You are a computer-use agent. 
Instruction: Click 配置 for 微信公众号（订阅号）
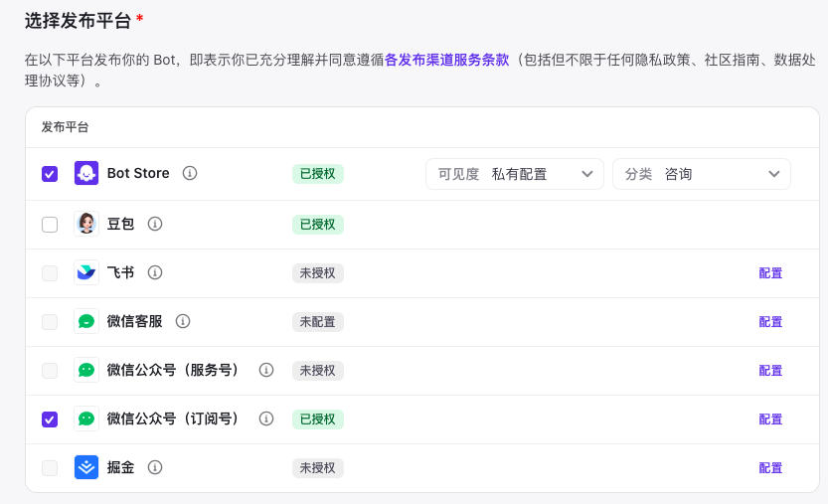[x=770, y=419]
